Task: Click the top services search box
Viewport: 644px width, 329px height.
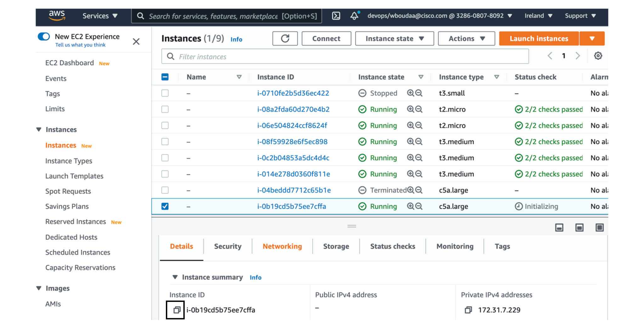Action: (227, 16)
